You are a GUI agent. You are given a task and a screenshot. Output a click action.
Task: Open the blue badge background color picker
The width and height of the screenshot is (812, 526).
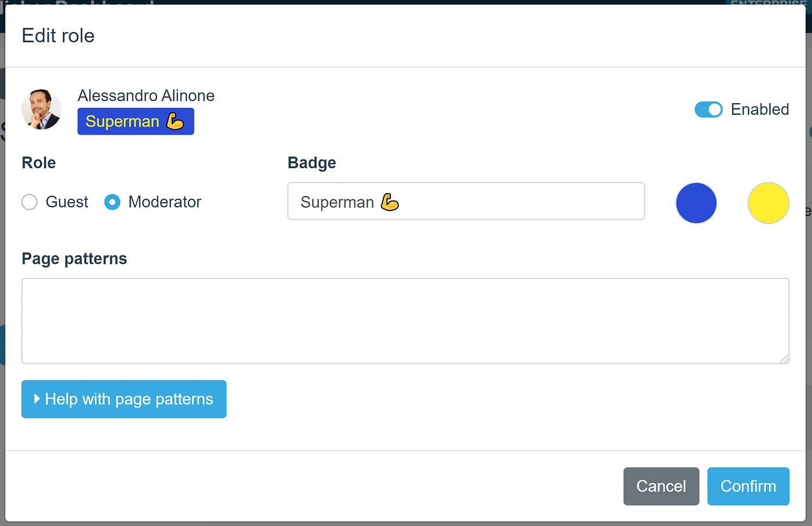pos(696,203)
